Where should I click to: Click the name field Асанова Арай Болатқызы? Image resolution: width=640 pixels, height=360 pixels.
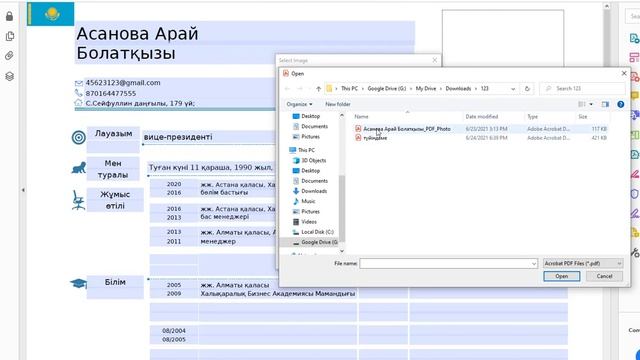[x=244, y=42]
